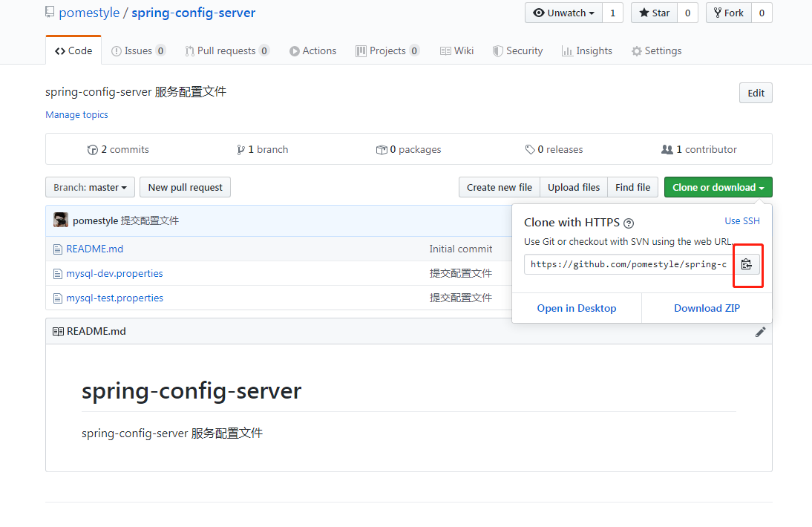Viewport: 812px width, 527px height.
Task: Go to the Actions tab
Action: tap(312, 50)
